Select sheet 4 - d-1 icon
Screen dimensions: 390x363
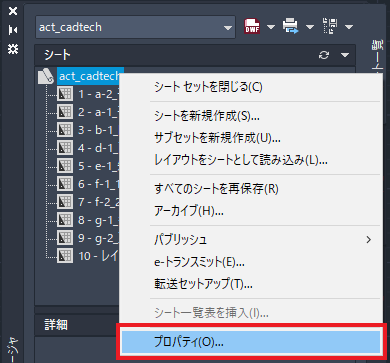(x=65, y=148)
